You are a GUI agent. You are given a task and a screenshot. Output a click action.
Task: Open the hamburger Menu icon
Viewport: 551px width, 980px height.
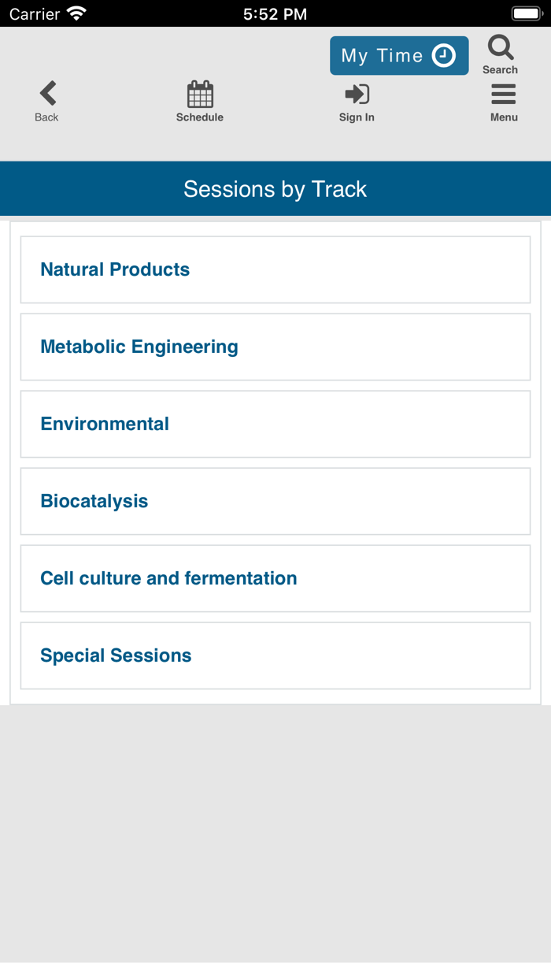tap(504, 95)
